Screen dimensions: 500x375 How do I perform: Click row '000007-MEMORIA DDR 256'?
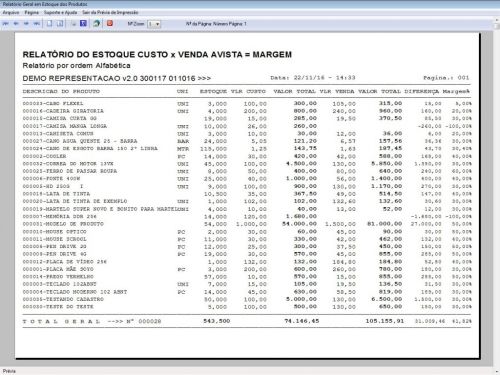[247, 216]
